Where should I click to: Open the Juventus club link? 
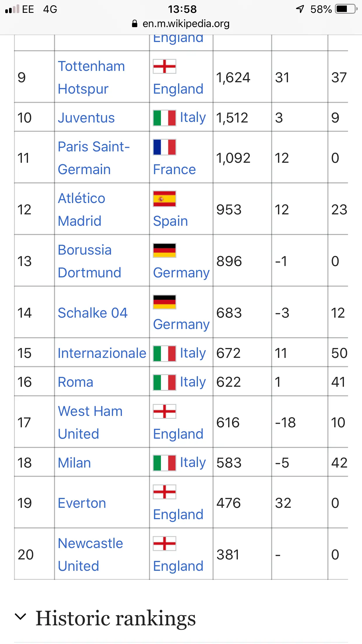tap(86, 118)
